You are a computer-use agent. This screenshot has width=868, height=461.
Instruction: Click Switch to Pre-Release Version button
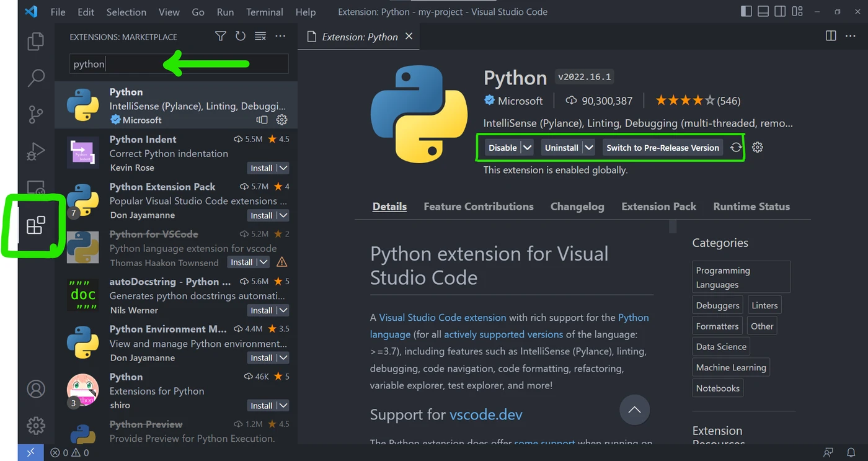tap(663, 148)
